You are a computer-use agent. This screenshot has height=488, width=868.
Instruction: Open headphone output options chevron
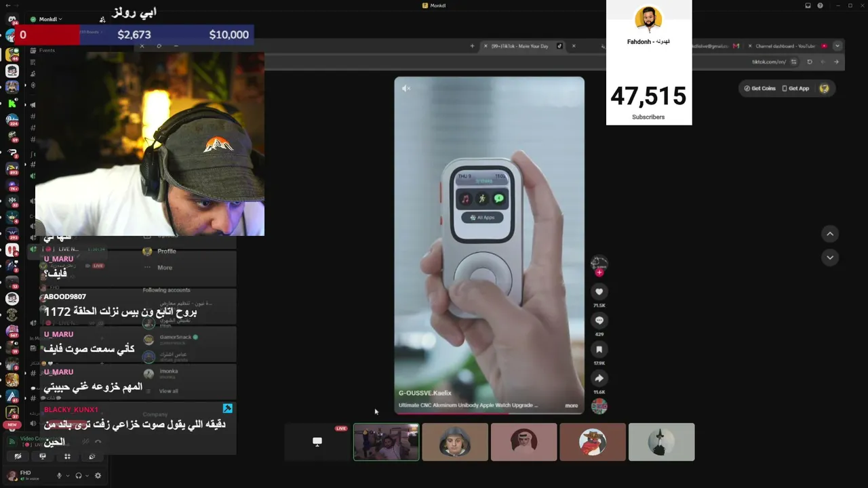click(87, 476)
